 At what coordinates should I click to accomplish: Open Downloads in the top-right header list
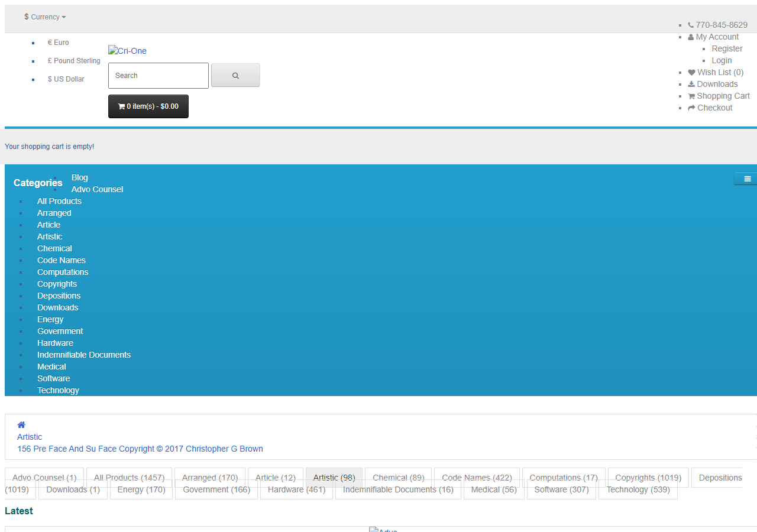(713, 84)
